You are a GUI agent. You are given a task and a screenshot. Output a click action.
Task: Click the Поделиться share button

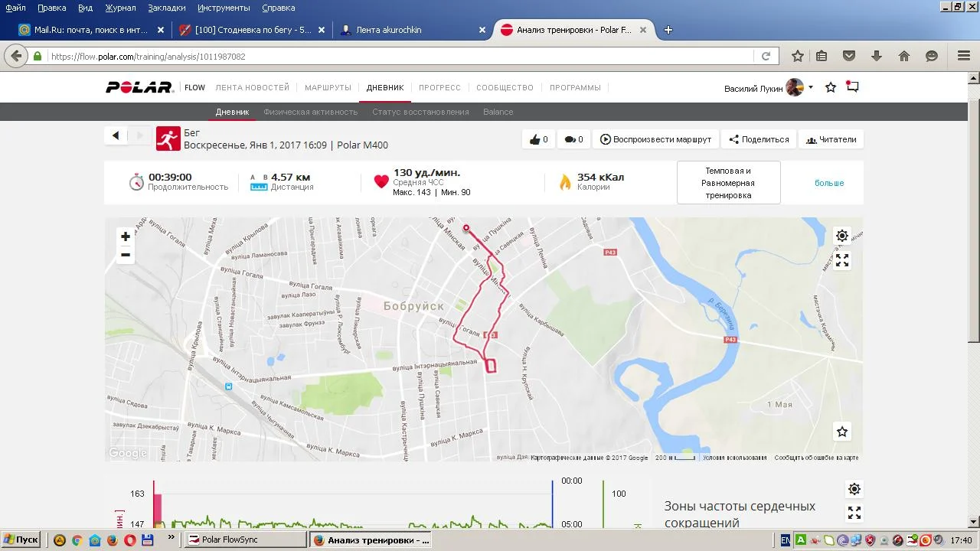coord(759,139)
